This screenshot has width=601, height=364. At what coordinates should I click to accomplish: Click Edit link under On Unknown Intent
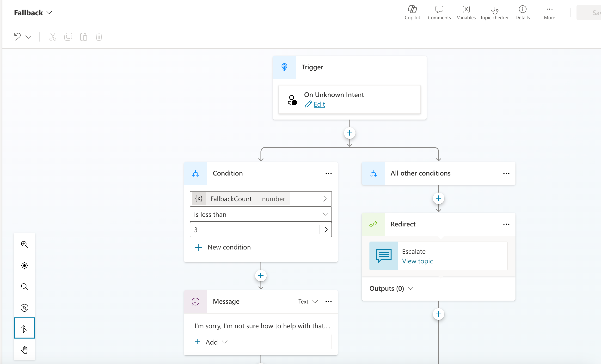pos(319,104)
